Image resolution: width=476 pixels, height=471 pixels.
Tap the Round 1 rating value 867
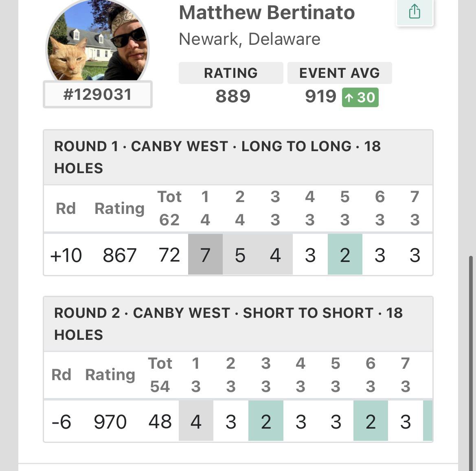[x=119, y=255]
